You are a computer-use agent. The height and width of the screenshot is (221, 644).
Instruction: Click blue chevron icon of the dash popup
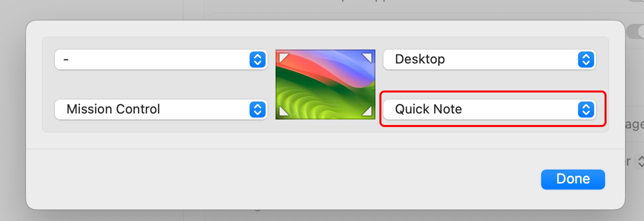[x=256, y=59]
